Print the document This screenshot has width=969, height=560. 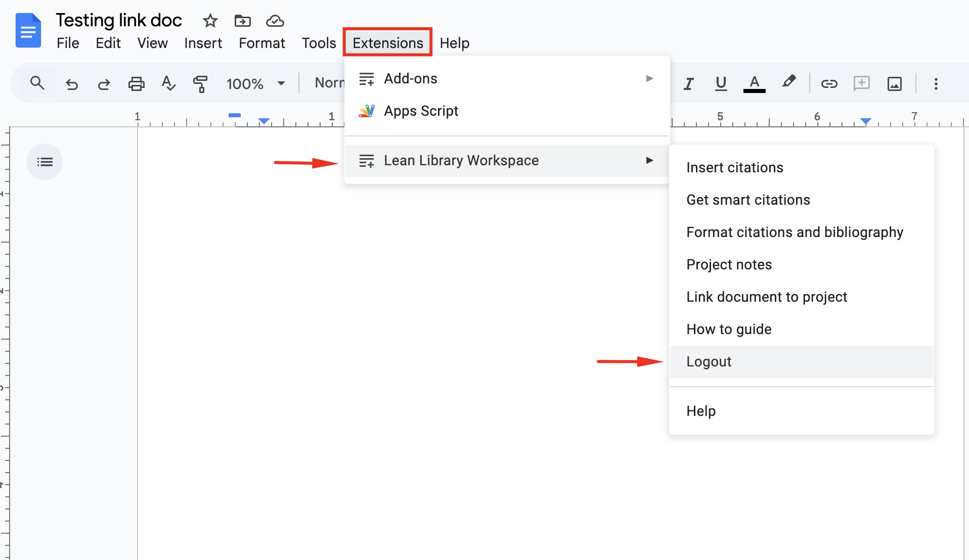tap(136, 83)
